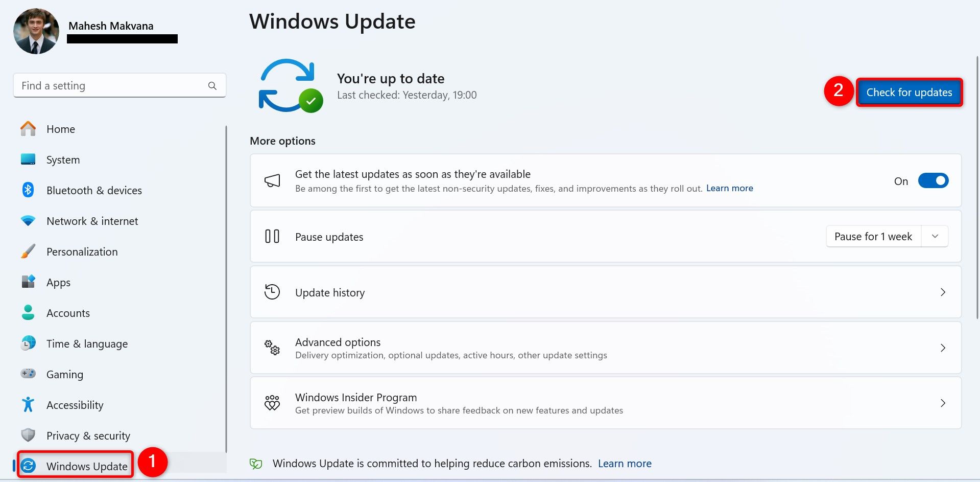
Task: Click the Accessibility person icon
Action: click(28, 405)
